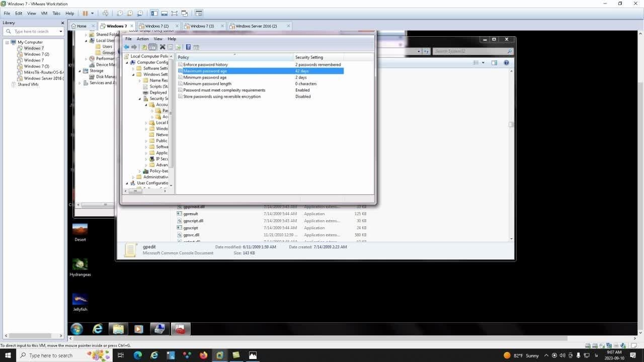Click the Export List toolbar icon
This screenshot has width=644, height=362.
click(x=178, y=47)
